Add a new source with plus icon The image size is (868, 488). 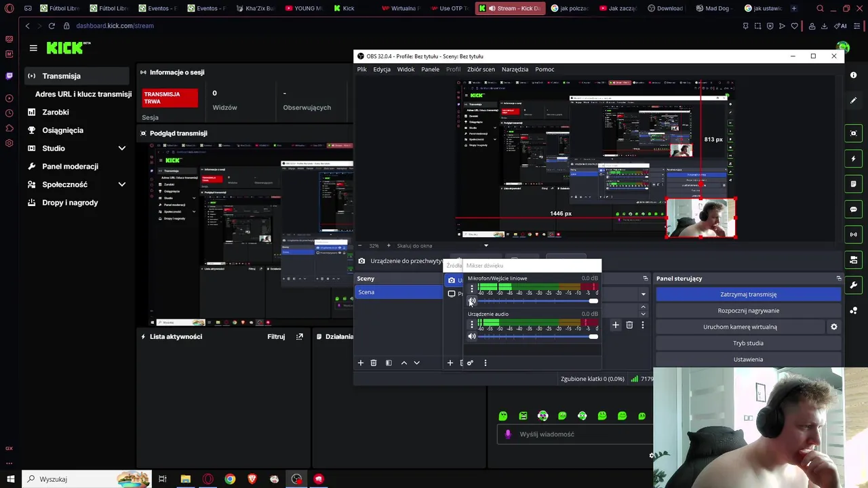coord(450,363)
